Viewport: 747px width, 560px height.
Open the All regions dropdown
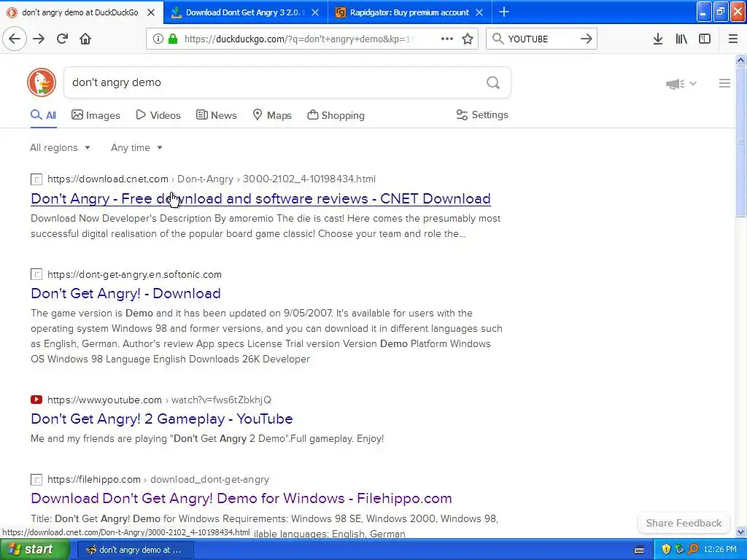(60, 147)
